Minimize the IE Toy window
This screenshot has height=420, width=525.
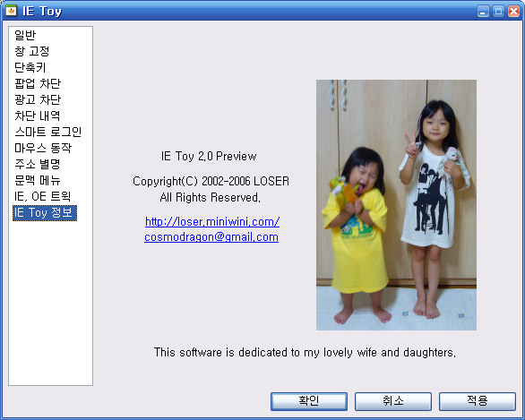pyautogui.click(x=483, y=12)
